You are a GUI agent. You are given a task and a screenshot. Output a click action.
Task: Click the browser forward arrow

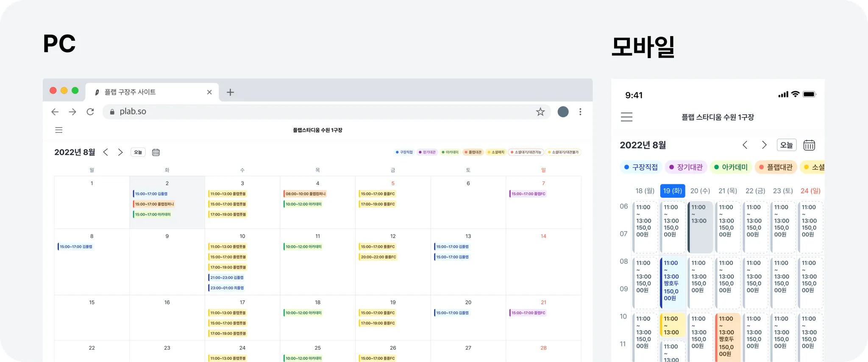click(x=72, y=111)
